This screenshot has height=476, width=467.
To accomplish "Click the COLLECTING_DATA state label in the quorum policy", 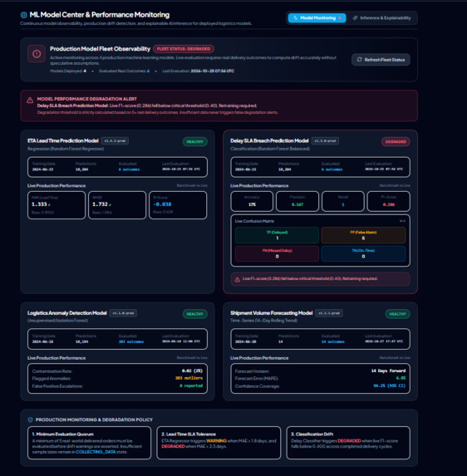I will pyautogui.click(x=96, y=452).
